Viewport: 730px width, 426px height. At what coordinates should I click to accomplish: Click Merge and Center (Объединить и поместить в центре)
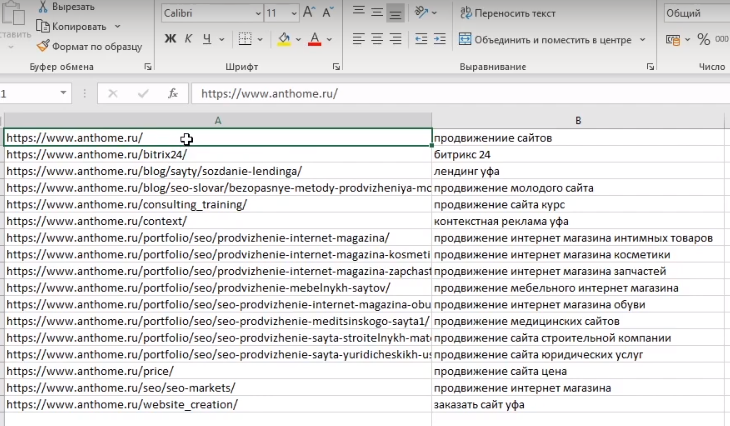click(x=546, y=40)
